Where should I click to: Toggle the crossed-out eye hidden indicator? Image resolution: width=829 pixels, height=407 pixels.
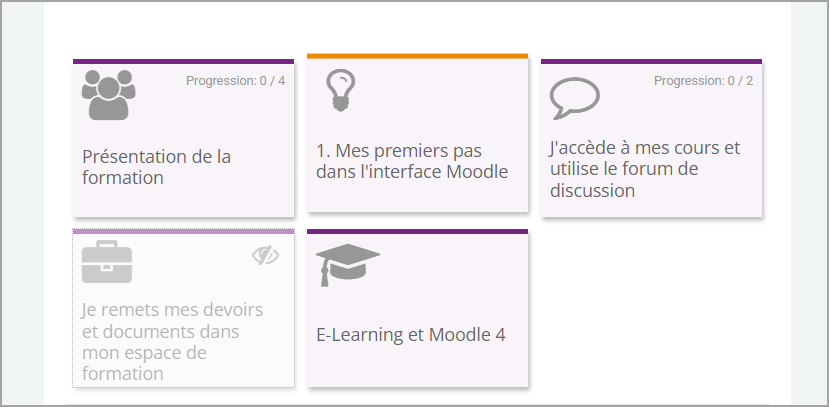[x=265, y=255]
